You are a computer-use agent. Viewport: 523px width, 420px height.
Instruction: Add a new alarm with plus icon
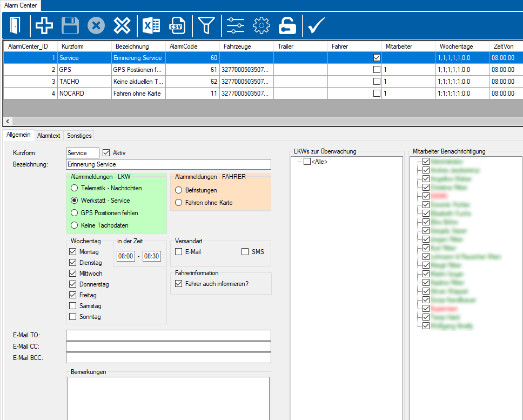coord(44,25)
